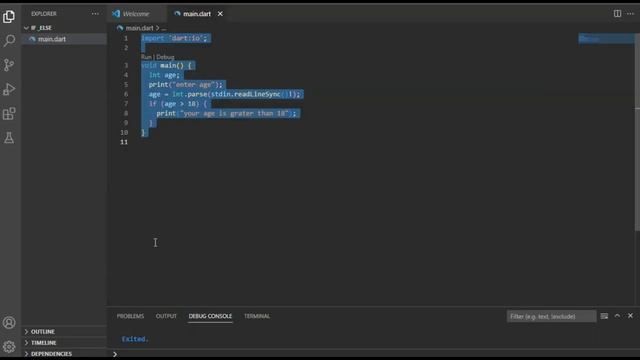
Task: Click the 'void main()' code line
Action: click(x=168, y=66)
